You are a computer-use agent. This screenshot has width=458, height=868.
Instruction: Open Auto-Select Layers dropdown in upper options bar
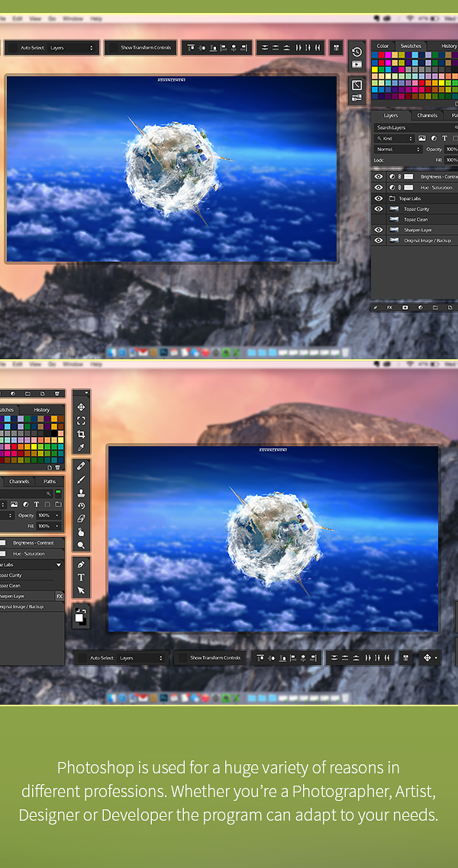click(x=72, y=48)
